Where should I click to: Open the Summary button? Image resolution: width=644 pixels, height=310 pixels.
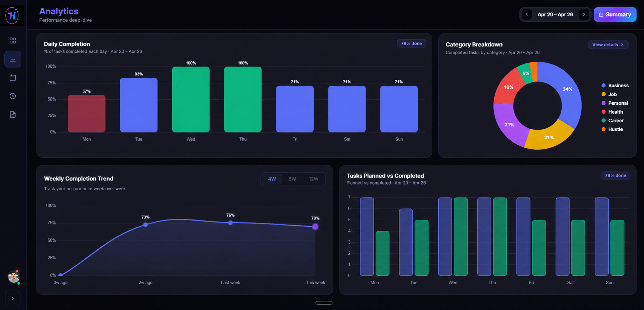pyautogui.click(x=615, y=14)
